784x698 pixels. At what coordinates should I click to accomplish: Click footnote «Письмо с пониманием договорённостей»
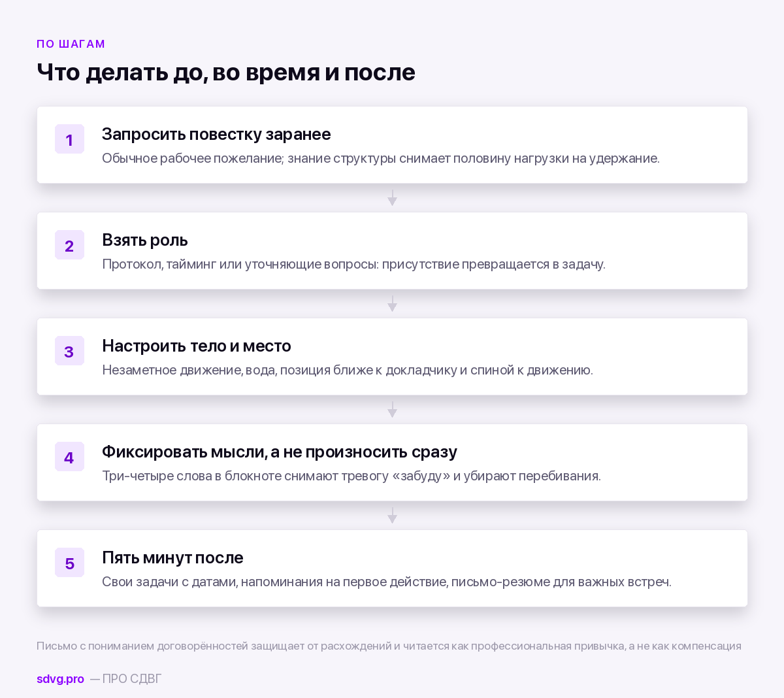[389, 646]
